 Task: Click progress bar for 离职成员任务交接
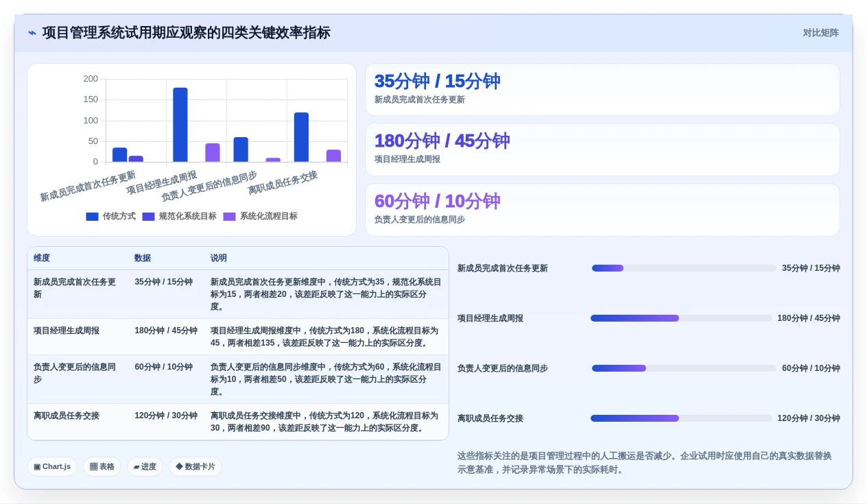pos(681,418)
